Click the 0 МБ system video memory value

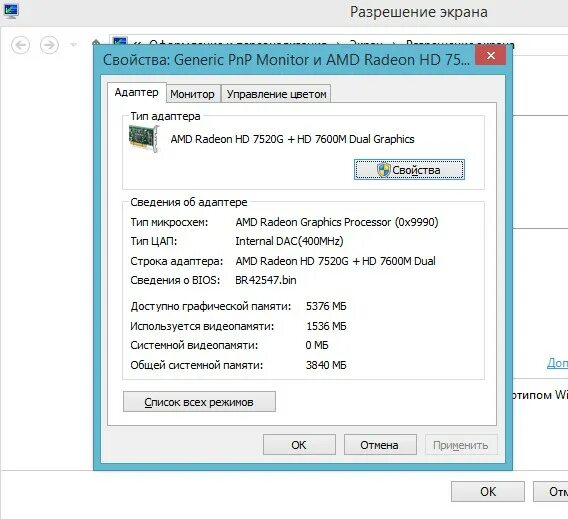click(317, 345)
